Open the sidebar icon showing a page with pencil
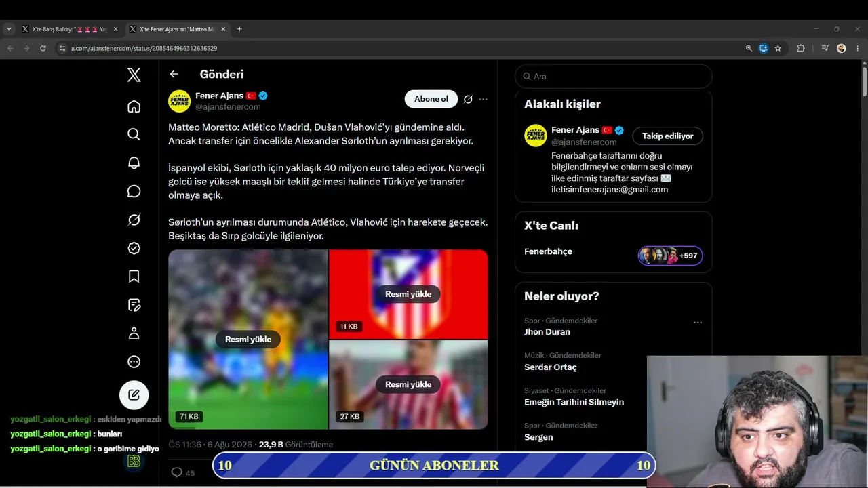Screen dimensions: 868x488 point(134,305)
